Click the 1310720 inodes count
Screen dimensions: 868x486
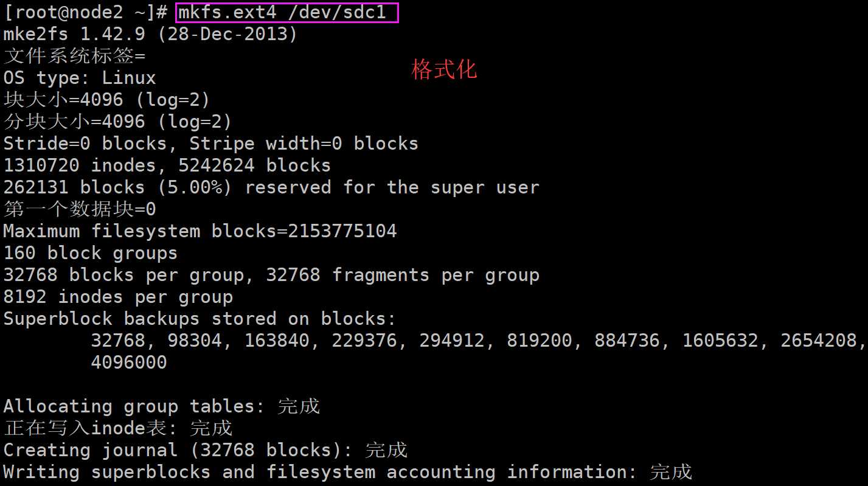coord(74,165)
